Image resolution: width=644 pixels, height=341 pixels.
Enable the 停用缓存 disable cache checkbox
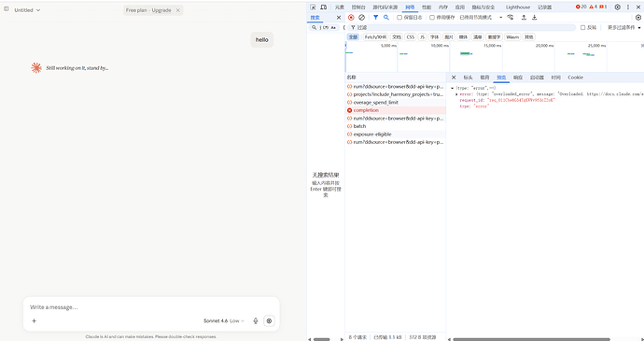pos(432,17)
